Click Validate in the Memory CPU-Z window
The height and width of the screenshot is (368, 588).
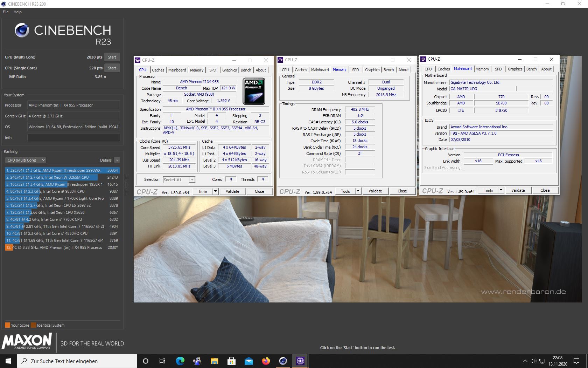click(375, 191)
